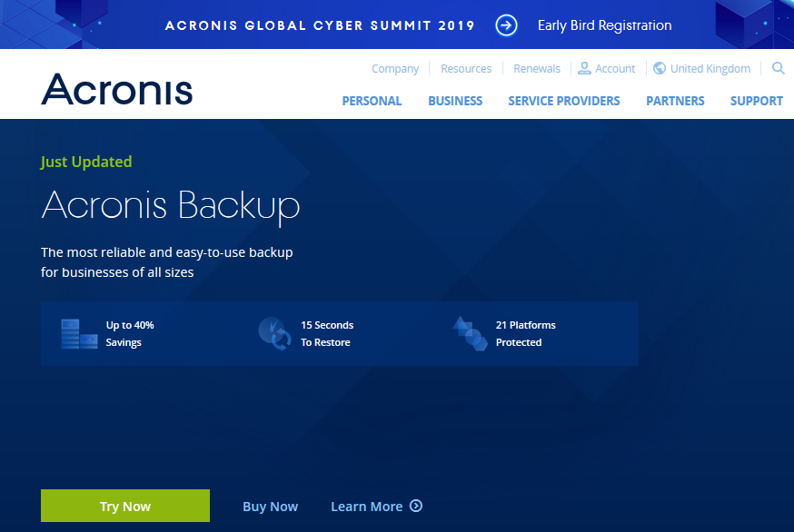
Task: Click the server savings icon
Action: click(x=80, y=333)
